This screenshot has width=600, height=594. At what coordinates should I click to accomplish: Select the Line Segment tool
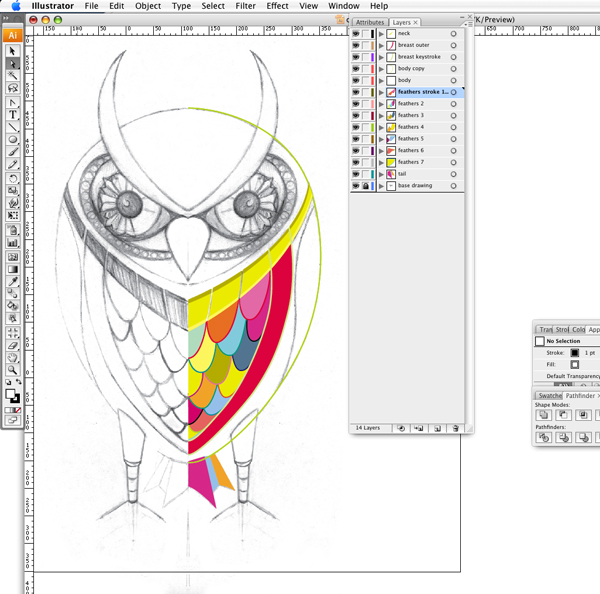tap(13, 127)
